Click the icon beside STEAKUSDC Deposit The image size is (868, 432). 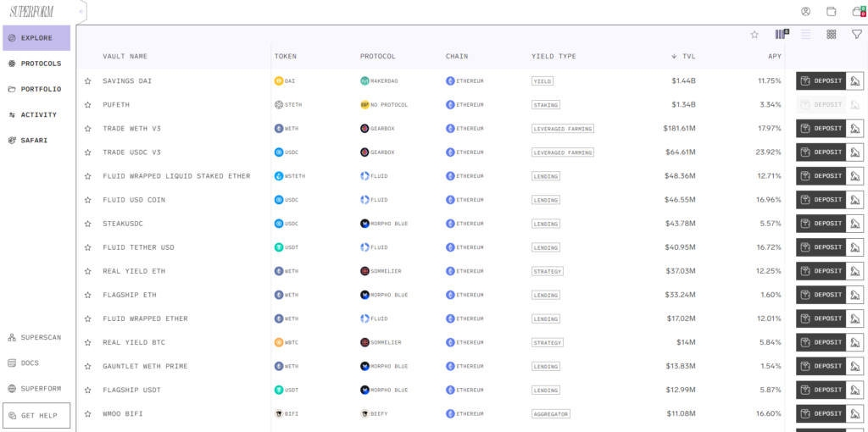[x=855, y=224]
